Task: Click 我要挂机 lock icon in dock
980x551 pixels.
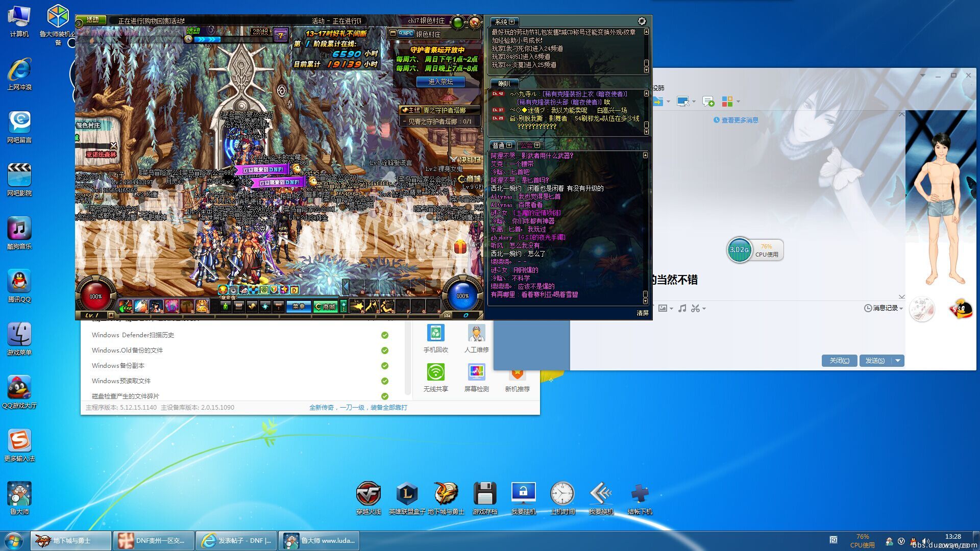Action: coord(523,498)
